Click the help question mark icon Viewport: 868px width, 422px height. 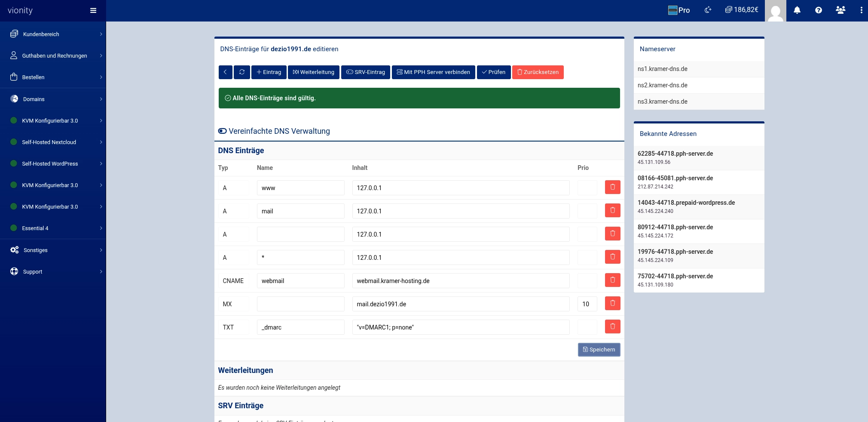818,10
